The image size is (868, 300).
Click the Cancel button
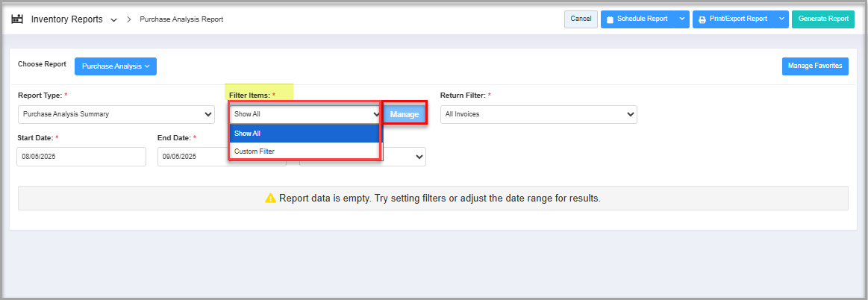coord(580,19)
